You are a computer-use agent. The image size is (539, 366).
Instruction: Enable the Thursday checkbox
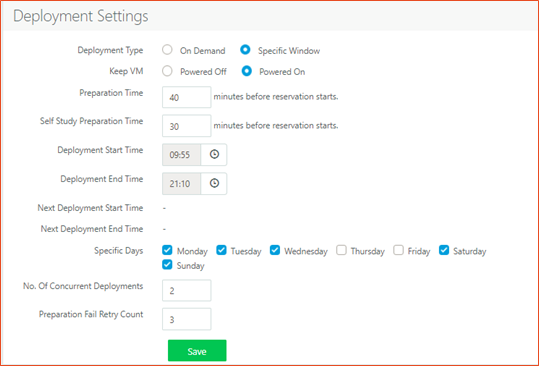pyautogui.click(x=341, y=250)
